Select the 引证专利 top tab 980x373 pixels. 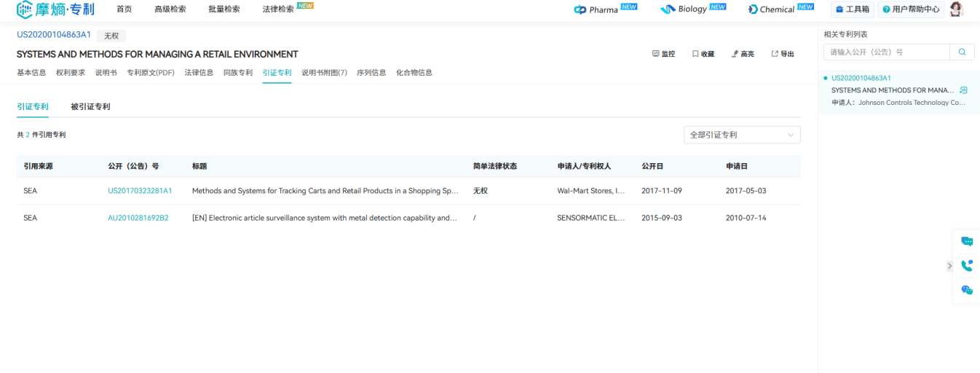point(277,73)
